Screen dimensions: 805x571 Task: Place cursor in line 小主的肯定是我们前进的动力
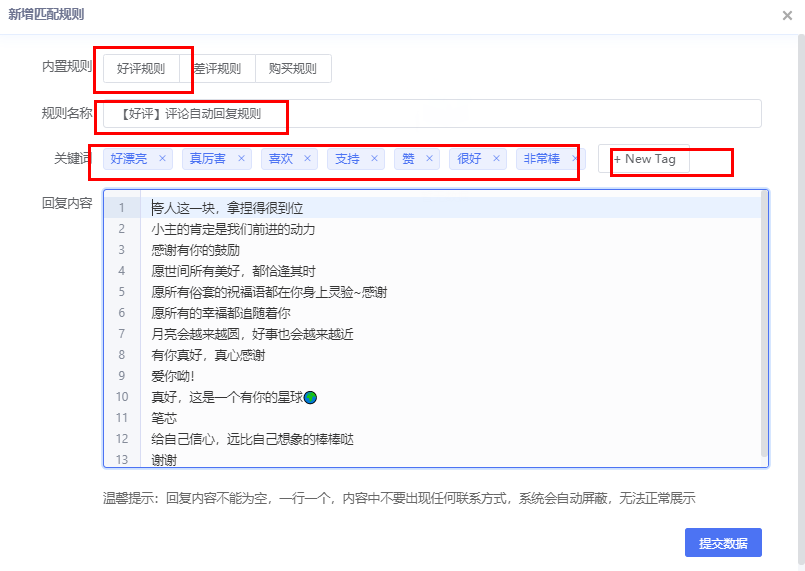click(x=233, y=229)
